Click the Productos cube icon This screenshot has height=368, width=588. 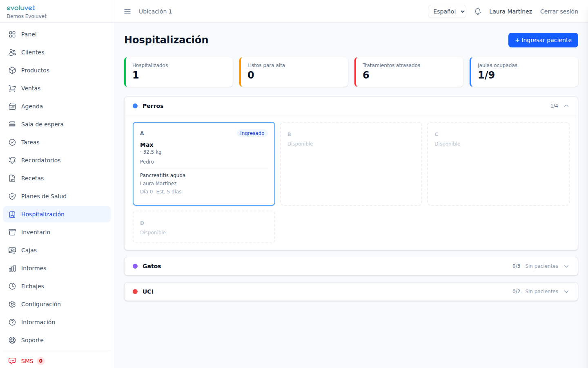(12, 70)
